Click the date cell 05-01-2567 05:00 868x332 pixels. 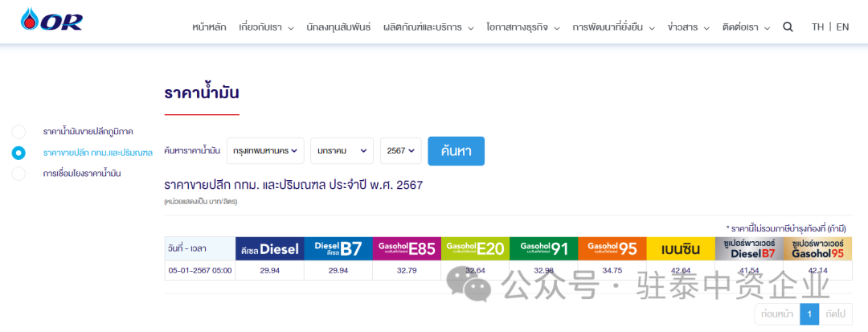click(200, 271)
